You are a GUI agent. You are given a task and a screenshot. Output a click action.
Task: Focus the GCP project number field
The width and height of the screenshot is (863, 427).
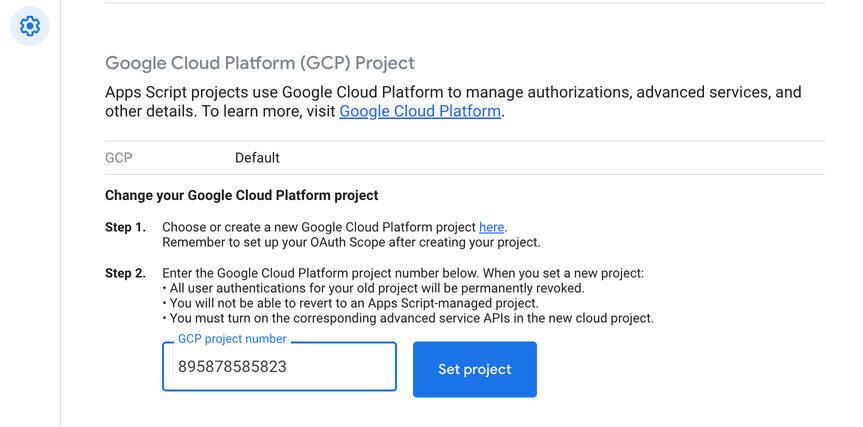tap(280, 366)
